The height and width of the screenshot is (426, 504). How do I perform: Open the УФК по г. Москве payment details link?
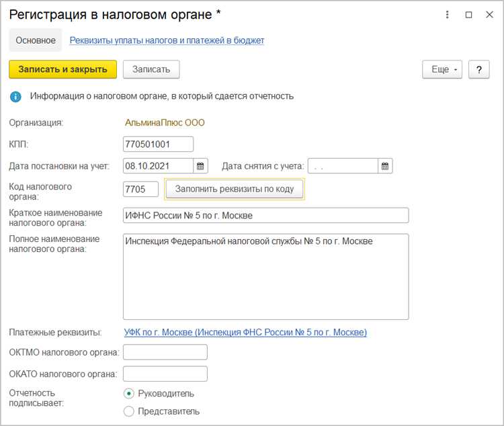[x=245, y=332]
